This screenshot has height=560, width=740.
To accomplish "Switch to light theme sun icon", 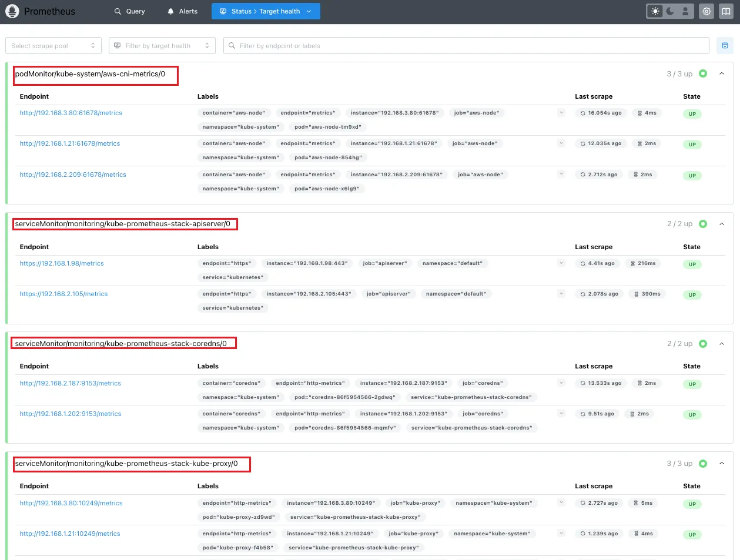I will pyautogui.click(x=655, y=11).
